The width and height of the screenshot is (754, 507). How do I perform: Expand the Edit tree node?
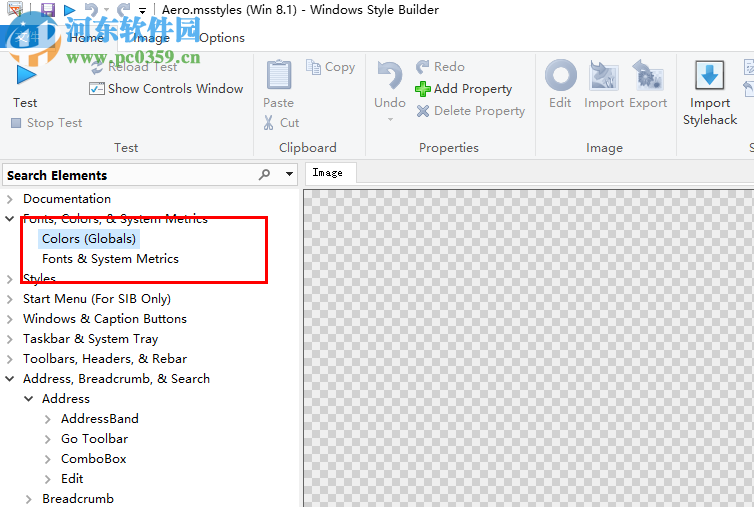[x=48, y=479]
